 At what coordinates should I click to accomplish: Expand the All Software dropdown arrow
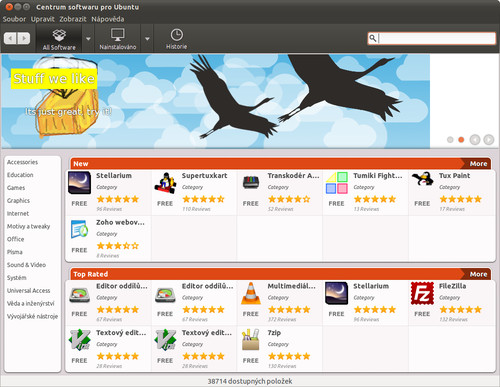88,39
